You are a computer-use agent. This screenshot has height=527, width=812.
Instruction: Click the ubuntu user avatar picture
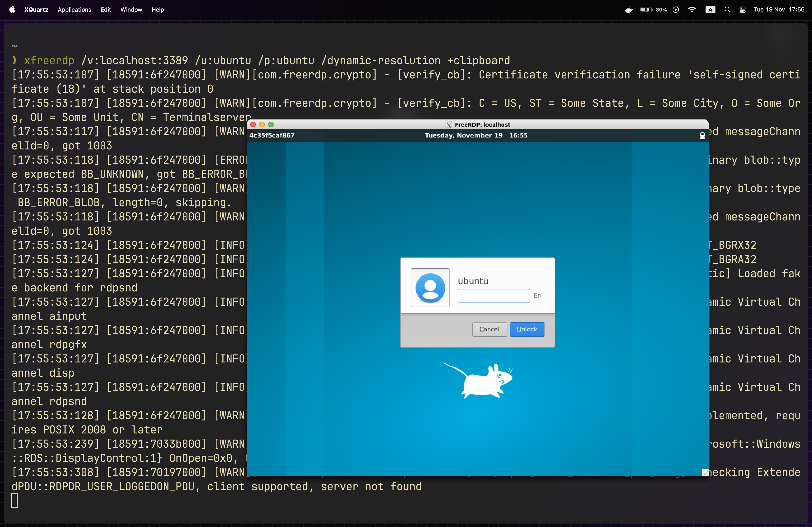[x=430, y=288]
